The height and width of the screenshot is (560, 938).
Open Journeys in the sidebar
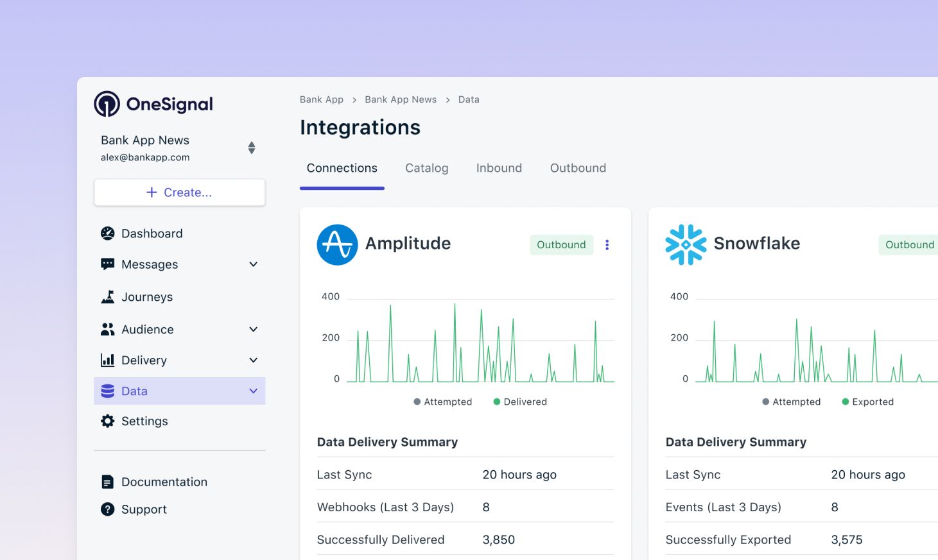147,297
